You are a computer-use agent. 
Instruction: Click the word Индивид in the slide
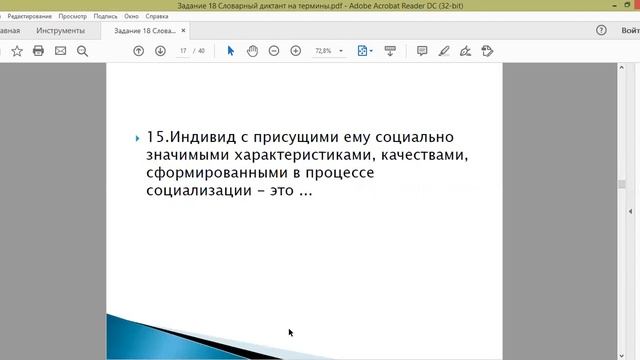tap(203, 137)
